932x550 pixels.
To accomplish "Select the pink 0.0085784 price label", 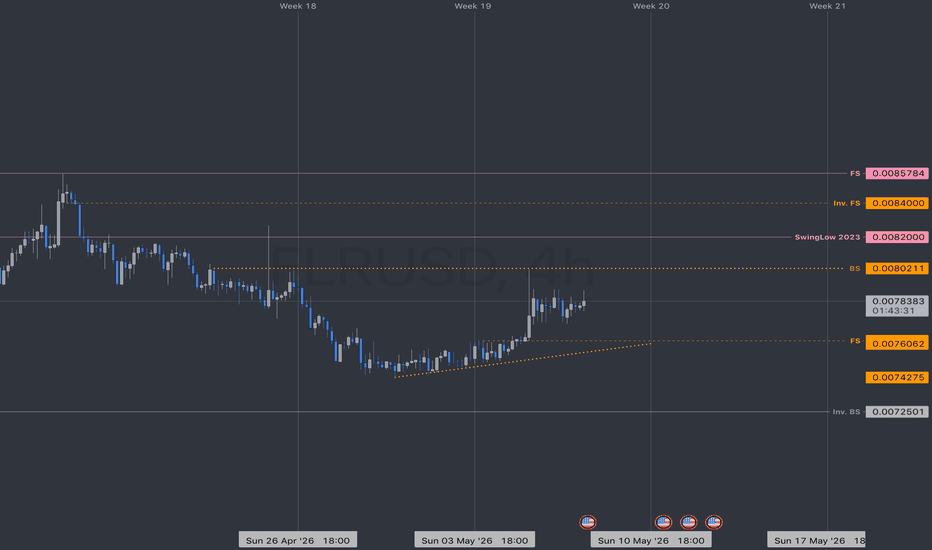I will (x=897, y=174).
